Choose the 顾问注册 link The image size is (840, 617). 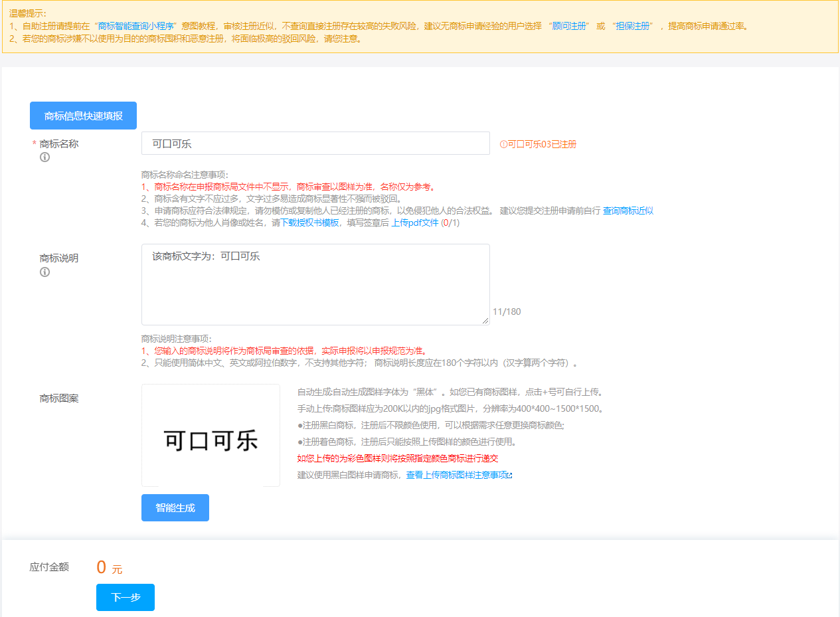click(x=569, y=27)
